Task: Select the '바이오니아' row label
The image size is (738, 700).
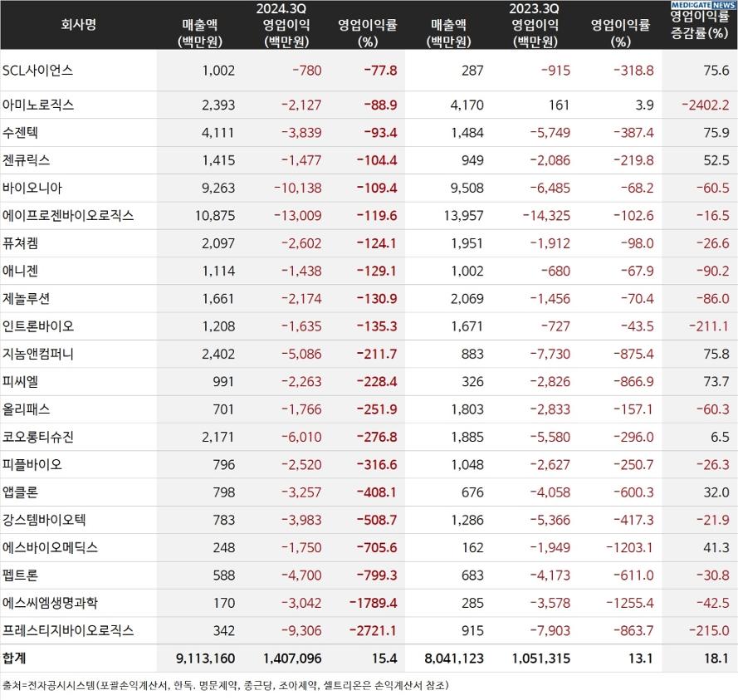Action: click(x=32, y=188)
